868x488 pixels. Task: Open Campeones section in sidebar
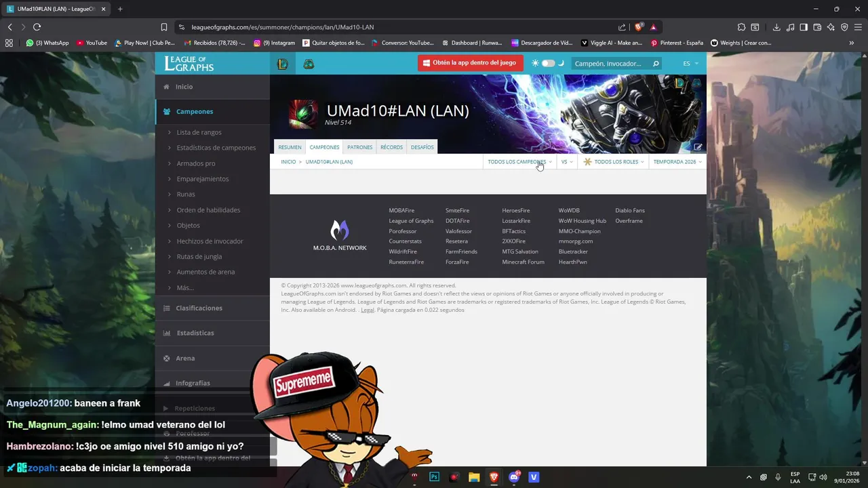(x=212, y=111)
